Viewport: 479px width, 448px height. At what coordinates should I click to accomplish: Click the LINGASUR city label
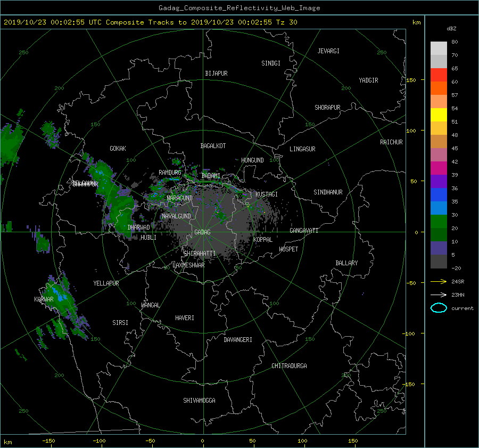(302, 149)
